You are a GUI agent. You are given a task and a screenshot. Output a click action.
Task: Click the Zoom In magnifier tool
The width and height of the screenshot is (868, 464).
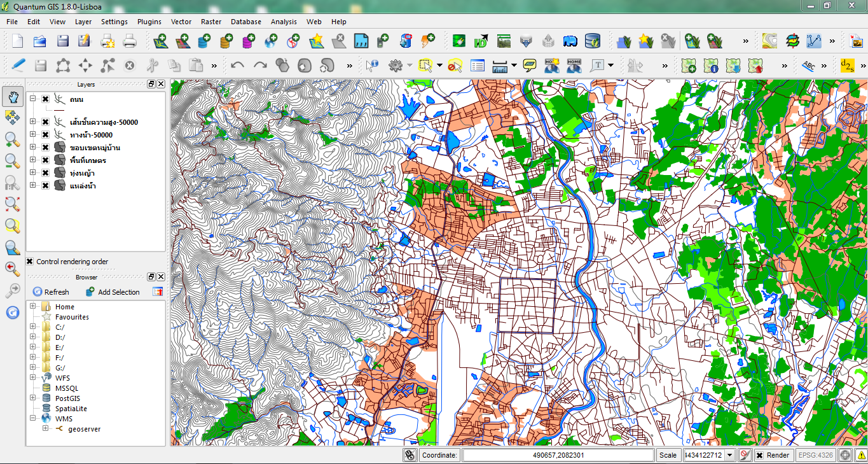[13, 139]
